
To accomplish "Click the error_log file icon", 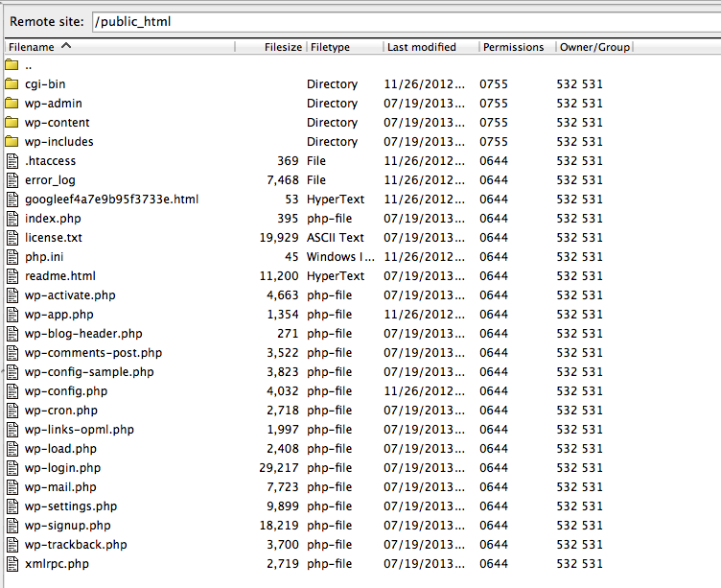I will [x=12, y=180].
